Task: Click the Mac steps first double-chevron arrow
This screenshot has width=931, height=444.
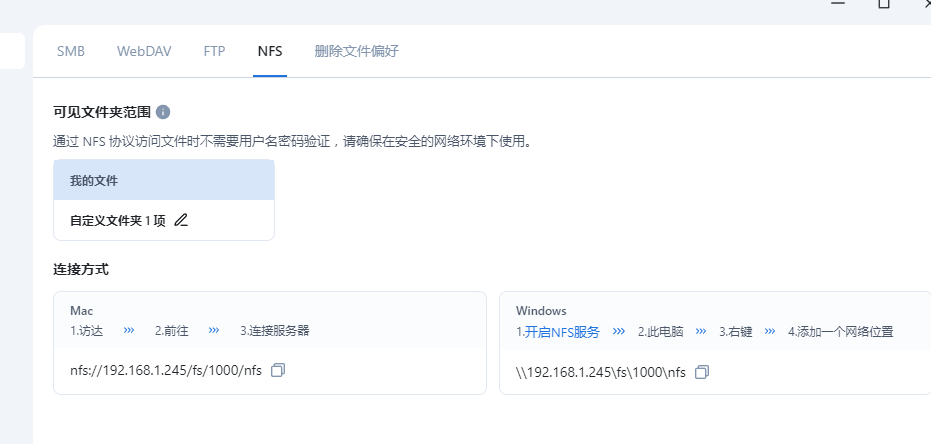Action: point(128,330)
